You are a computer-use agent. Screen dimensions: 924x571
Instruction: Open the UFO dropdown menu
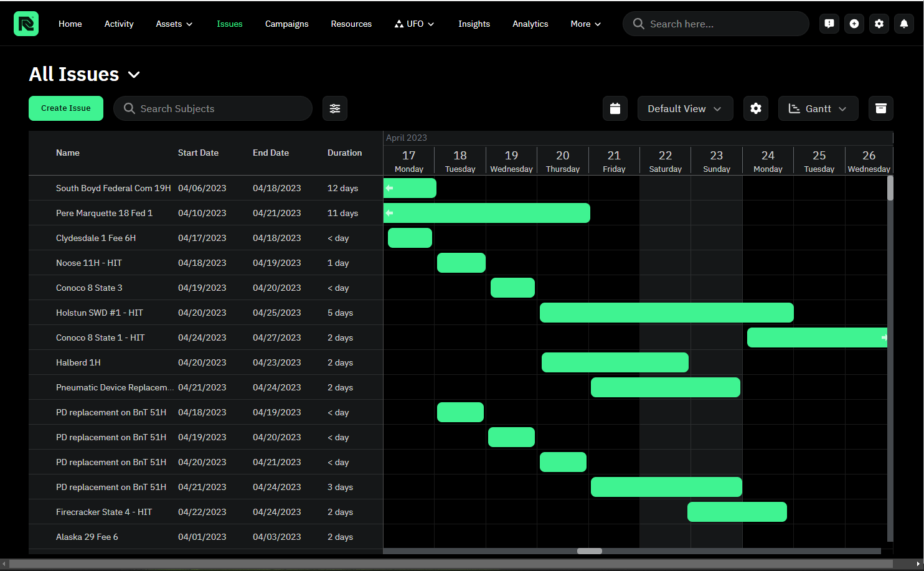(x=415, y=24)
